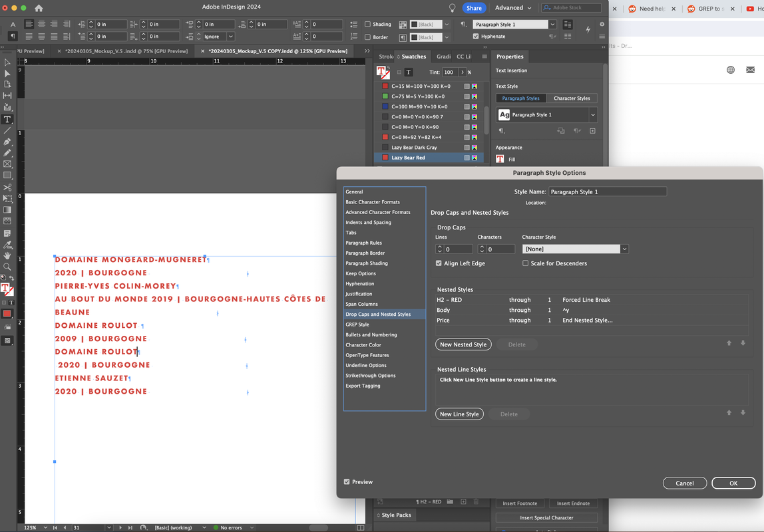
Task: Choose the Rectangle Frame tool
Action: coord(7,164)
